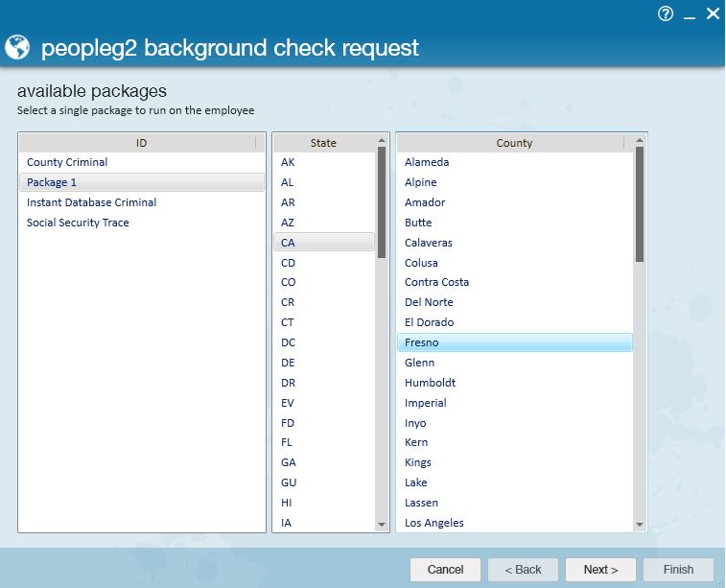Image resolution: width=726 pixels, height=588 pixels.
Task: Sort by the ID column header
Action: (x=141, y=143)
